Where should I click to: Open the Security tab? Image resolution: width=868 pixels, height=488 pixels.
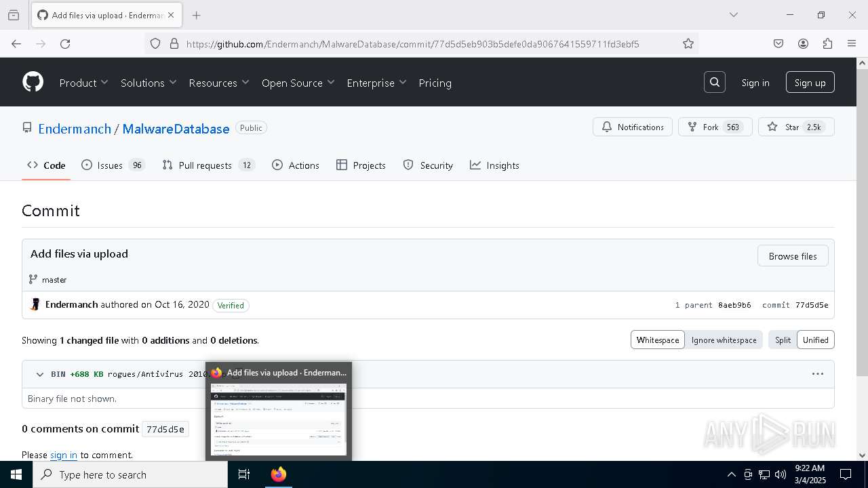(x=428, y=165)
